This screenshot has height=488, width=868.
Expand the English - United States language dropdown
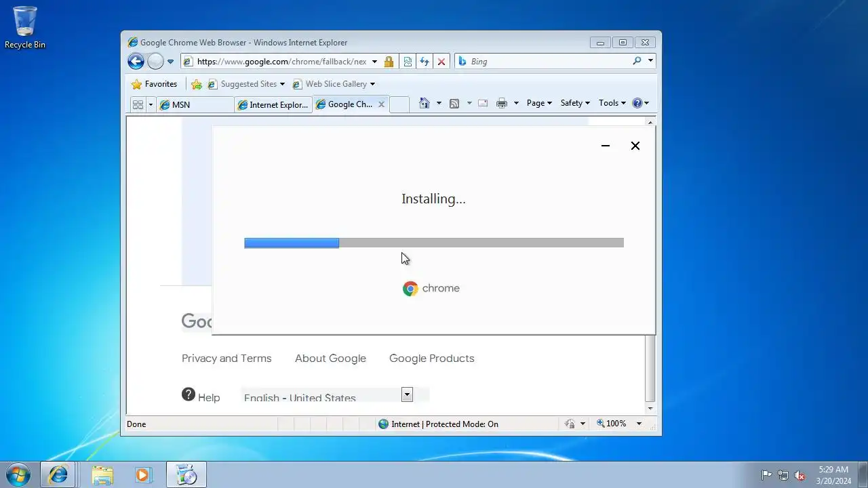(x=407, y=394)
